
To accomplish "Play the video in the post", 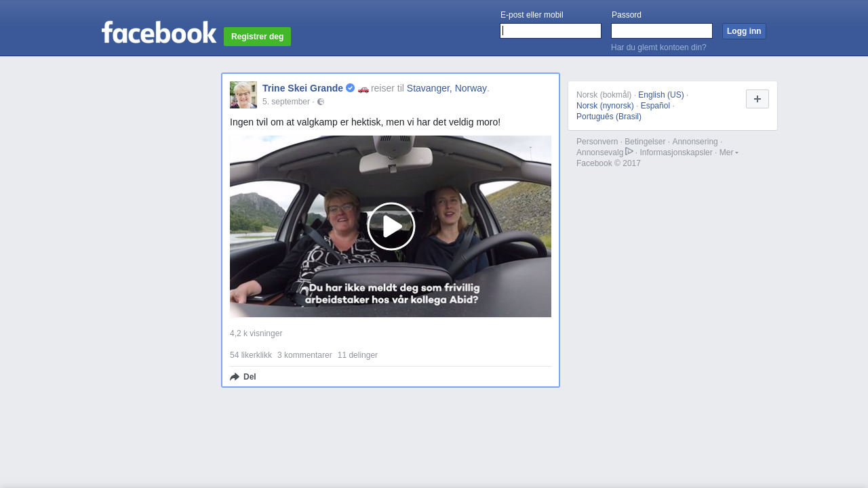I will tap(391, 226).
